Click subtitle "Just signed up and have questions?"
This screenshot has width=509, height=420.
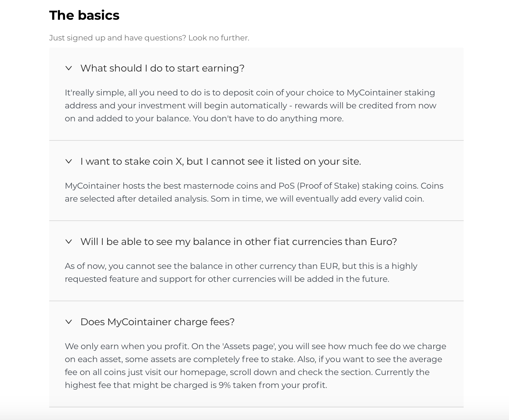coord(118,38)
